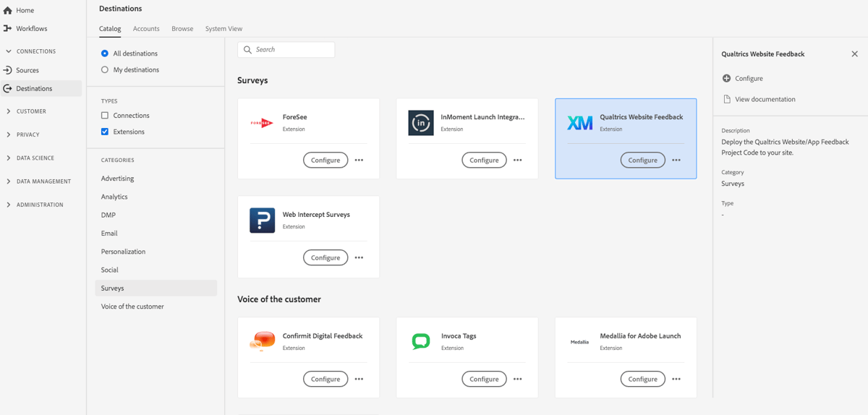Open more options for ForeSee
Screen dimensions: 868x415
[359, 160]
